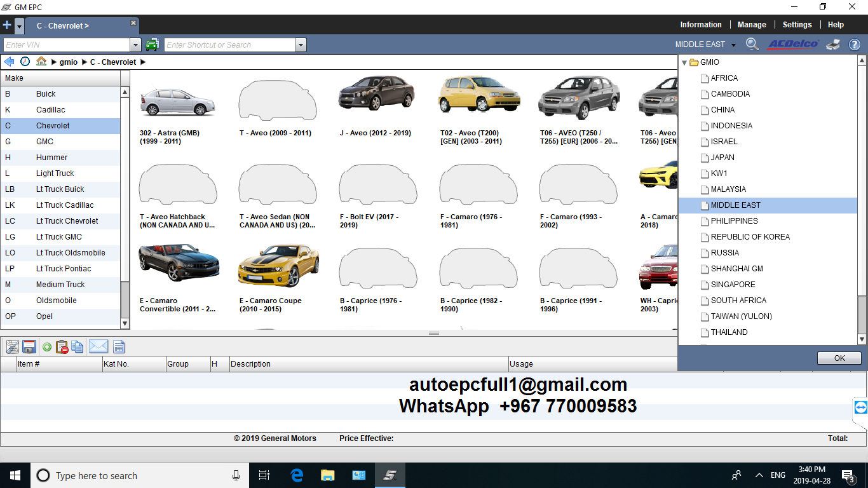Click the green car vehicle info icon

153,44
